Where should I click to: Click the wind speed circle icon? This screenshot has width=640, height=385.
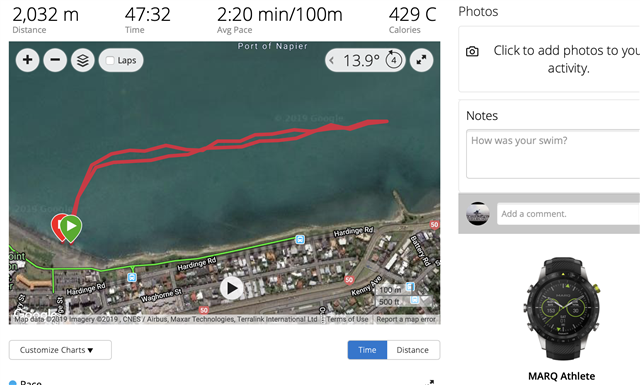[x=393, y=60]
